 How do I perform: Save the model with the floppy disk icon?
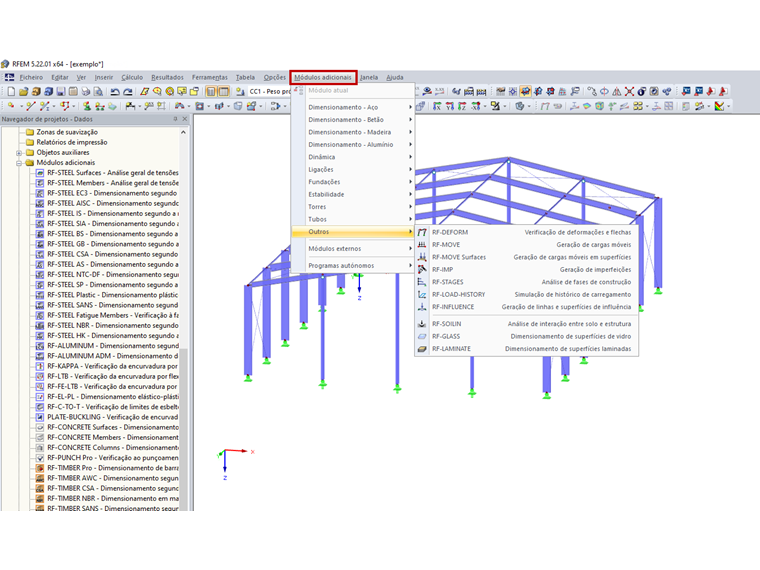tap(61, 91)
